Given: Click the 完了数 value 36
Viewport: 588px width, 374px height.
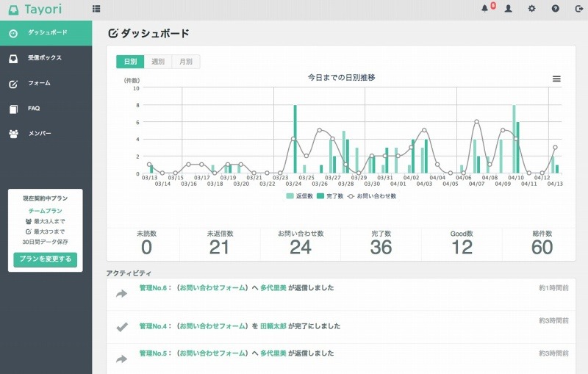Looking at the screenshot, I should pos(381,248).
